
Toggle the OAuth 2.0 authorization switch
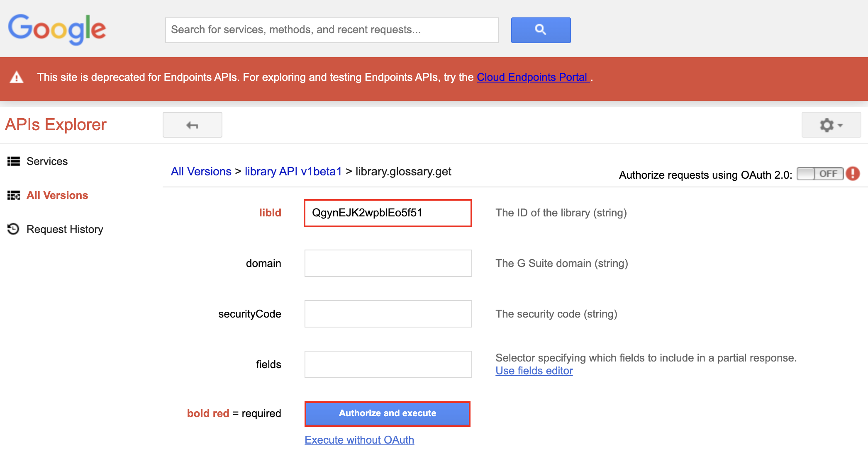820,174
